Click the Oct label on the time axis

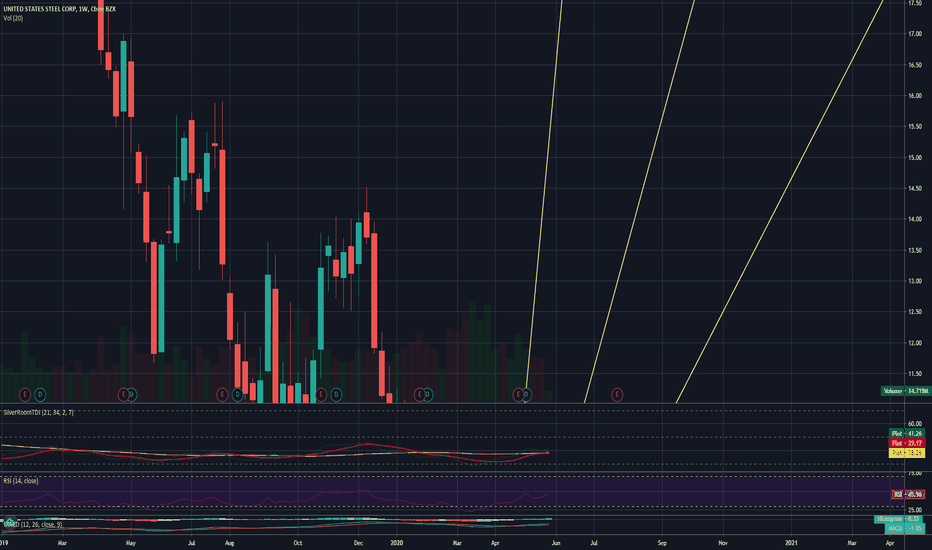(x=298, y=543)
